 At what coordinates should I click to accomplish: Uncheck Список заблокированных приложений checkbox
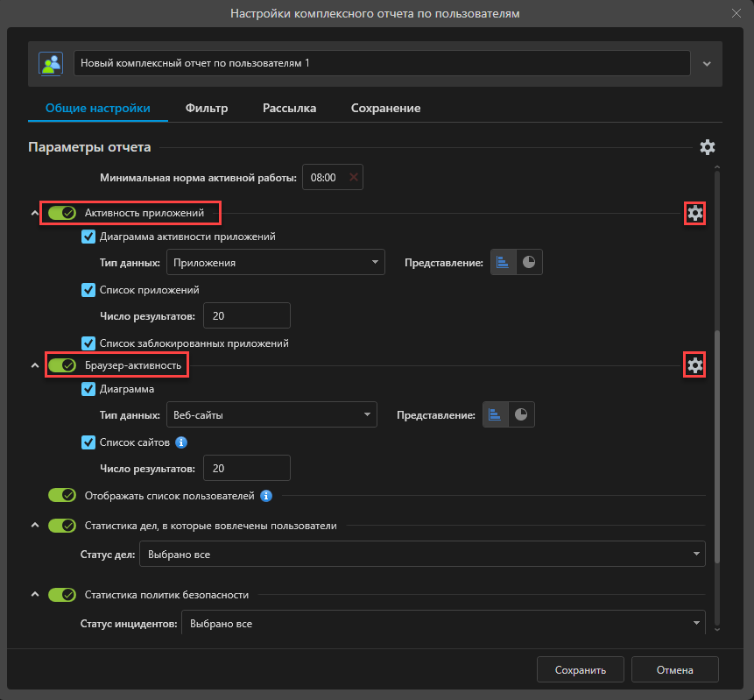tap(88, 343)
